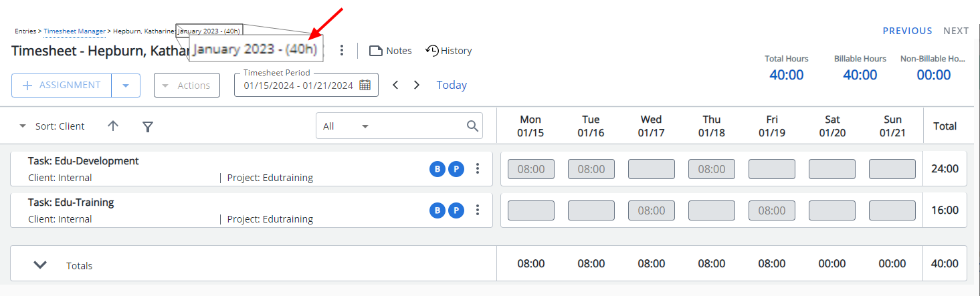This screenshot has width=980, height=296.
Task: Open the Assignment dropdown arrow
Action: 126,86
